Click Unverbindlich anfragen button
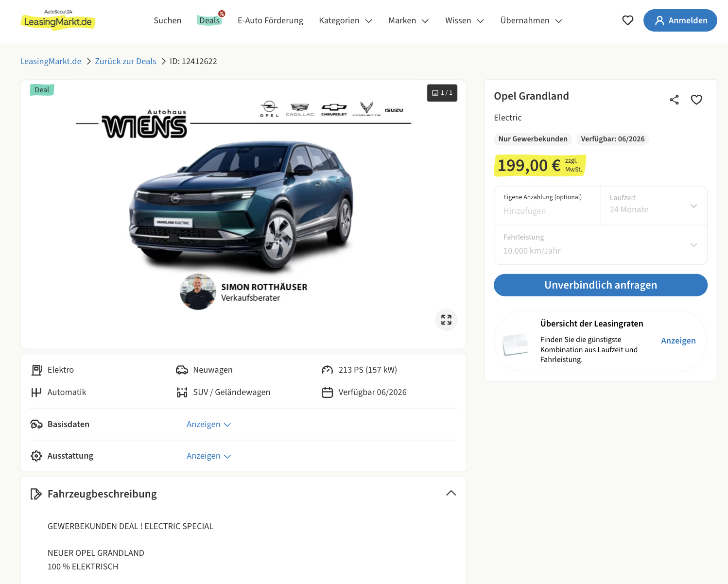728x584 pixels. (600, 285)
